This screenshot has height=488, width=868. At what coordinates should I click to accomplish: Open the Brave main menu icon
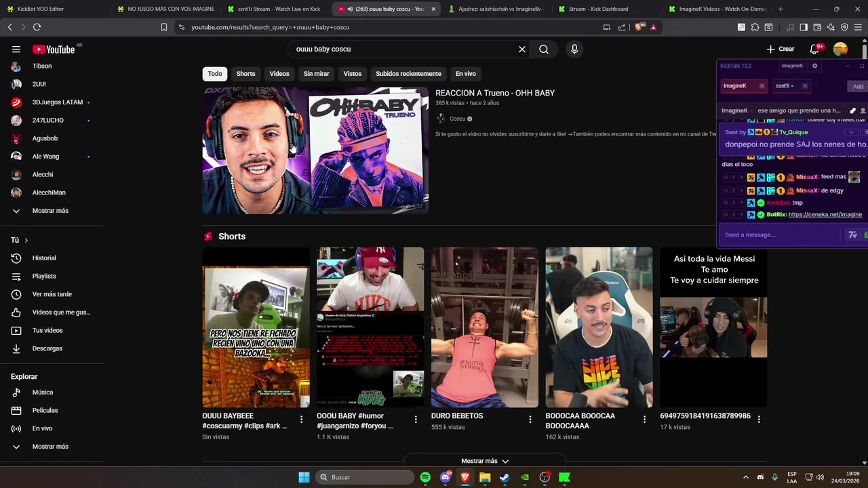(858, 27)
